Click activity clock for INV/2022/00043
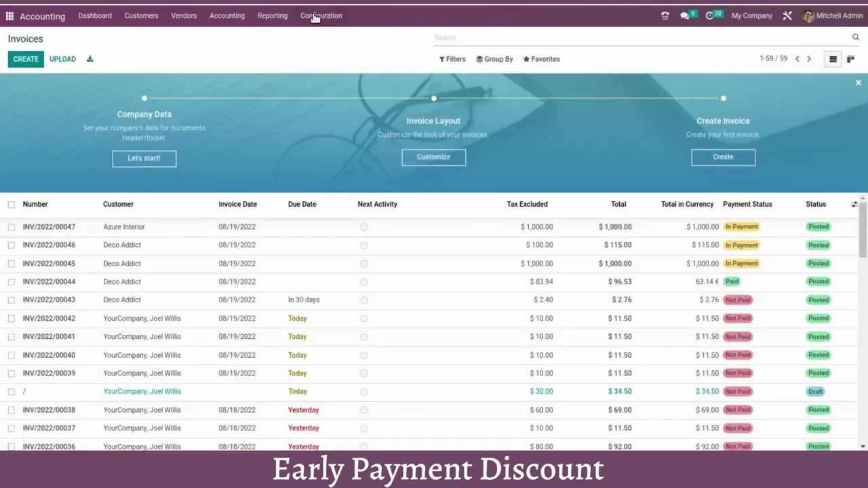The height and width of the screenshot is (488, 868). (364, 300)
